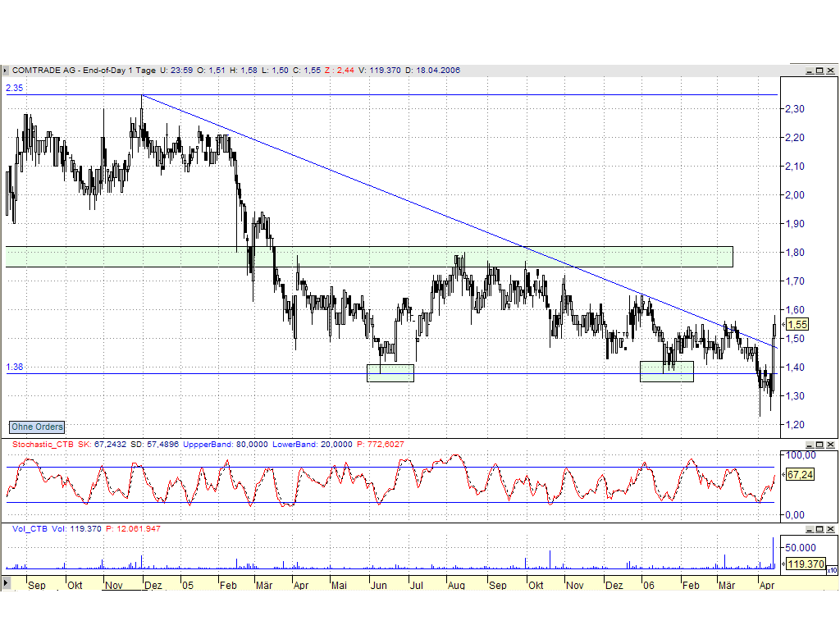Open the chart menu via the title bar arrow

pyautogui.click(x=7, y=70)
